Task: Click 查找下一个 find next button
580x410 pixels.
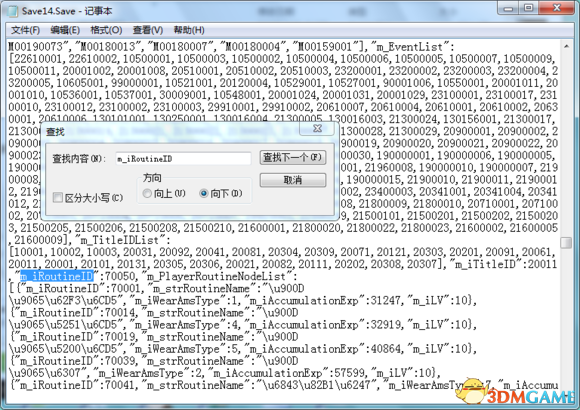Action: 293,158
